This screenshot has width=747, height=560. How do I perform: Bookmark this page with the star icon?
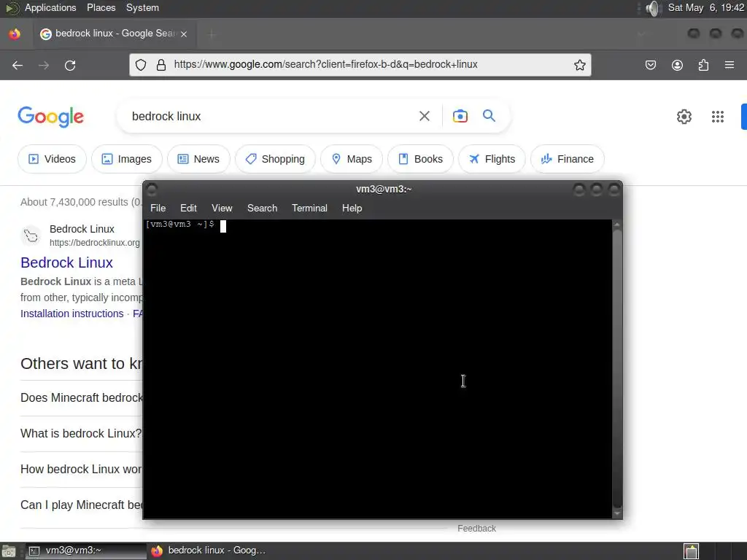click(x=579, y=65)
